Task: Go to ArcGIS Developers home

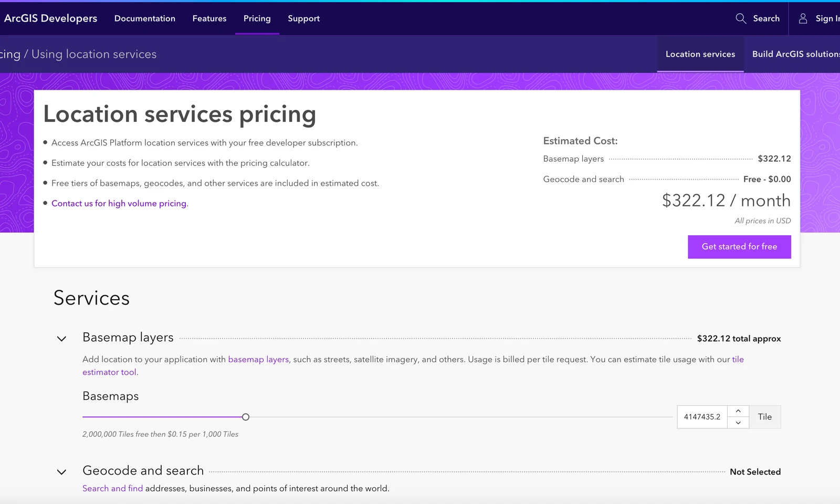Action: click(x=50, y=18)
